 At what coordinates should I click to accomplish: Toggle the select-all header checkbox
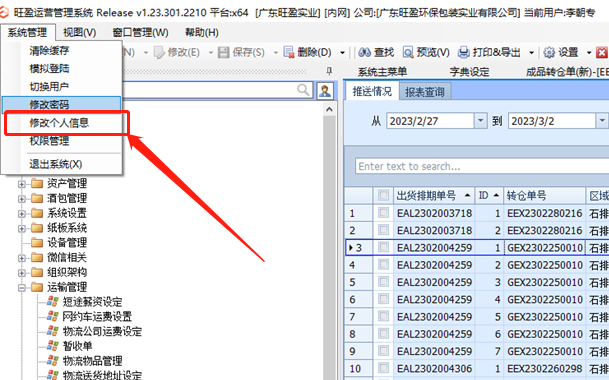pos(384,195)
